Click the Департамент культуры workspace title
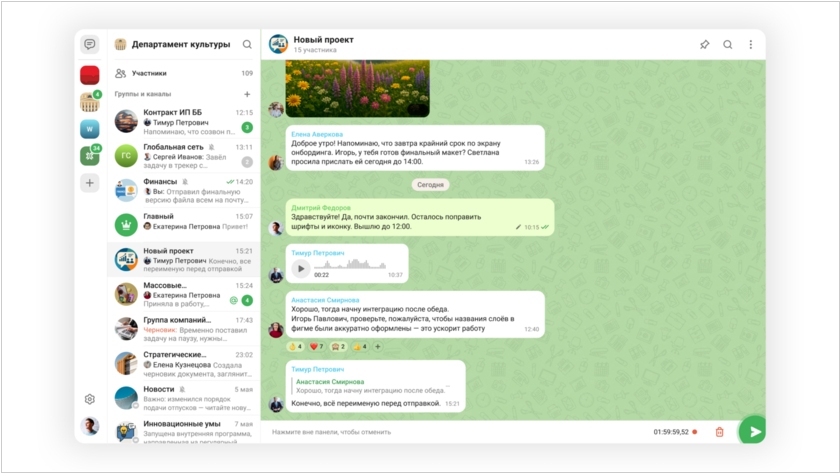840x473 pixels. pyautogui.click(x=181, y=44)
